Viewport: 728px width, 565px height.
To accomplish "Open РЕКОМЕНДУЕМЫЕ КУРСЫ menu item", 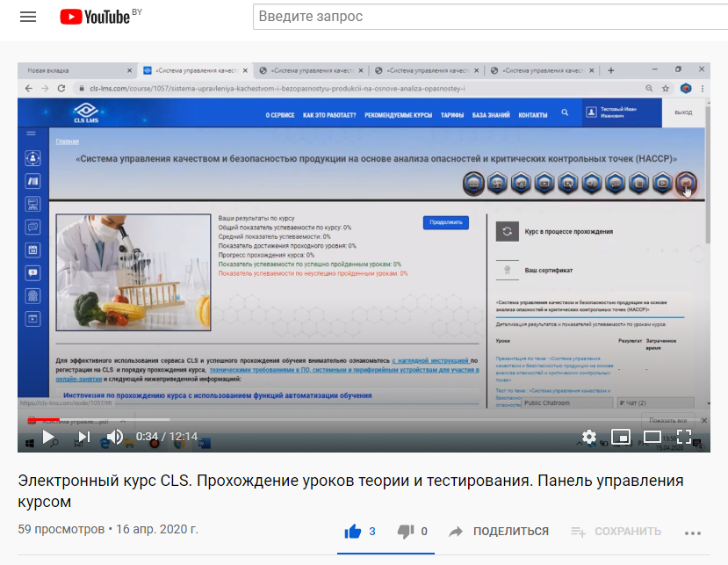I will click(x=399, y=115).
